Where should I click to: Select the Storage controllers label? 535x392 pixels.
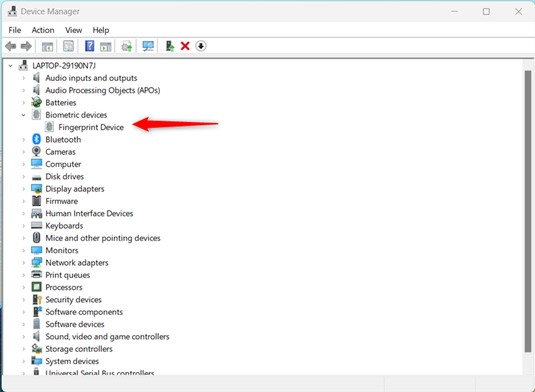[x=79, y=348]
